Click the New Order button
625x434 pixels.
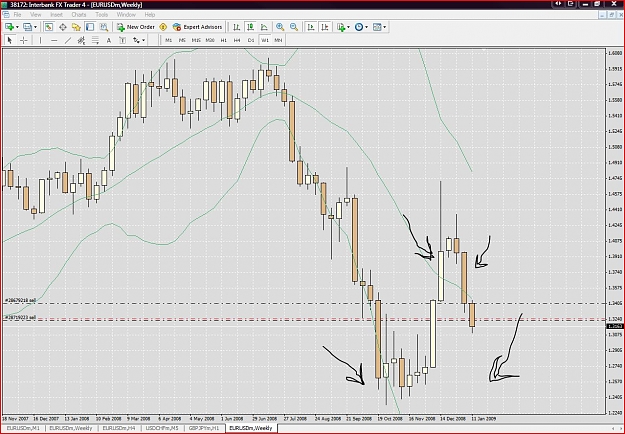pyautogui.click(x=136, y=27)
